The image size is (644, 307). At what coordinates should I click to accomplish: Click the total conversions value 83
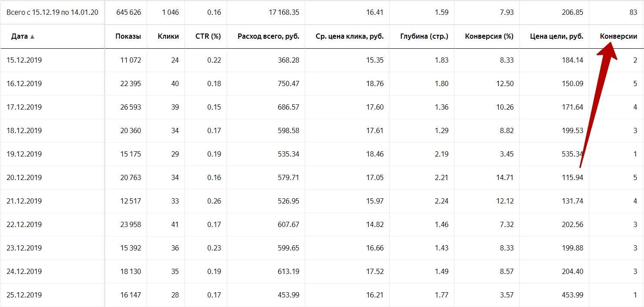point(633,12)
